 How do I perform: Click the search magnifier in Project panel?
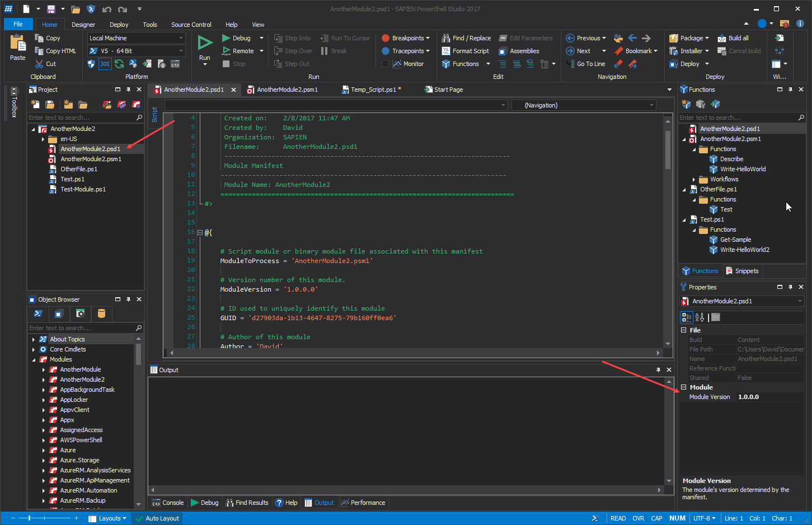coord(139,118)
